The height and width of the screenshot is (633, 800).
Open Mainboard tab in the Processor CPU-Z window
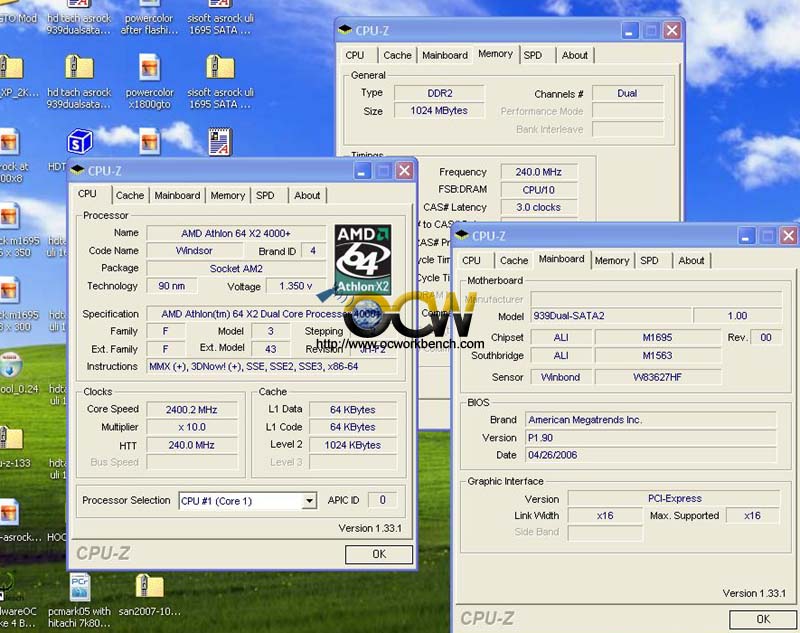coord(177,195)
